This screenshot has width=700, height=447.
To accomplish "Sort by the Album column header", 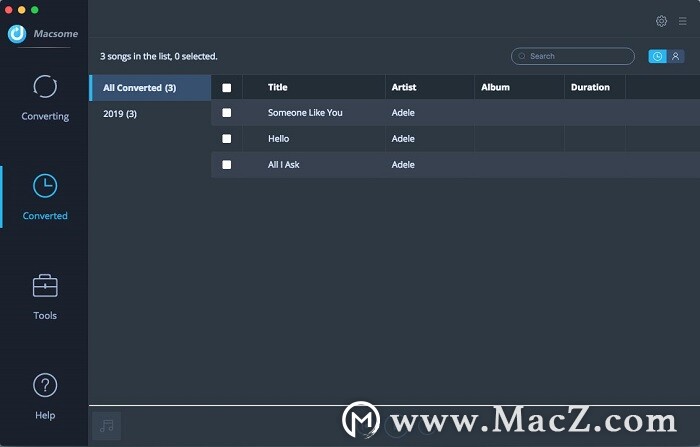I will click(495, 87).
